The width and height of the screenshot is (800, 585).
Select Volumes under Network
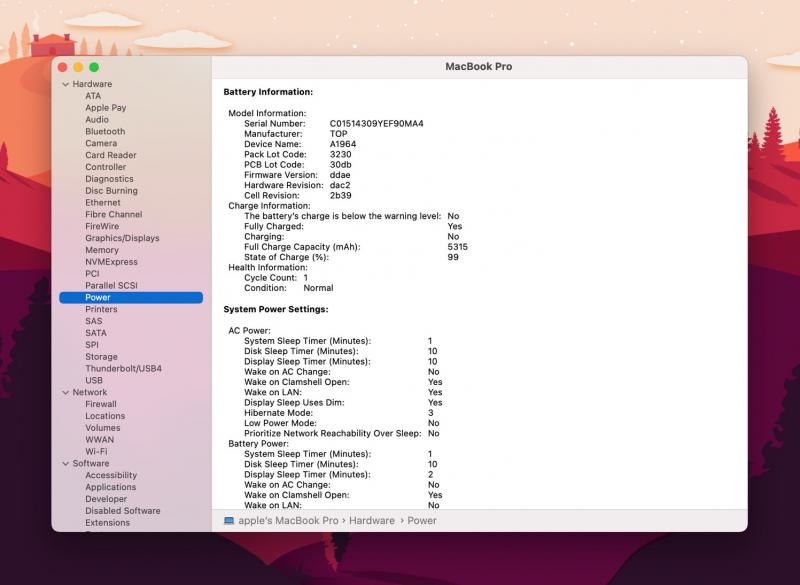pyautogui.click(x=103, y=428)
